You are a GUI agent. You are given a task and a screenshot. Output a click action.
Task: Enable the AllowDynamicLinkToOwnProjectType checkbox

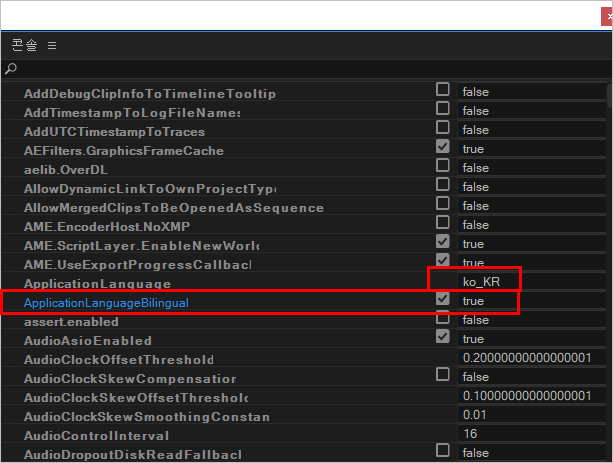tap(443, 184)
